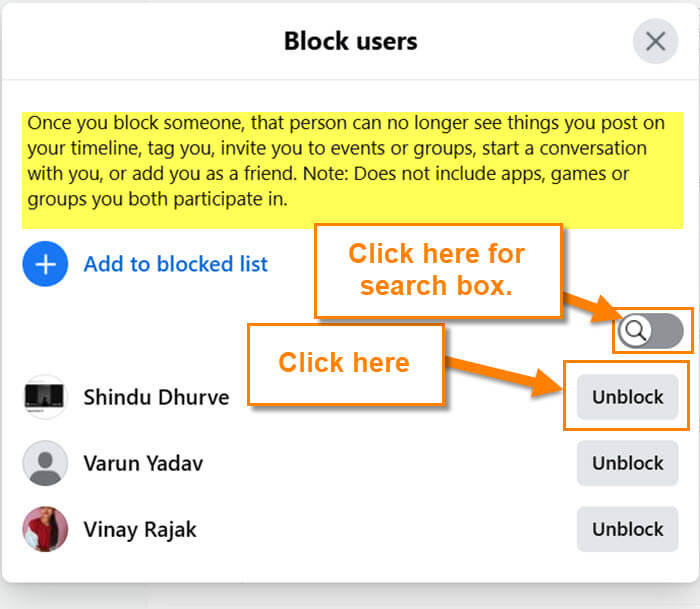Unblock Shindu Dhurve
The image size is (700, 609).
coord(627,397)
